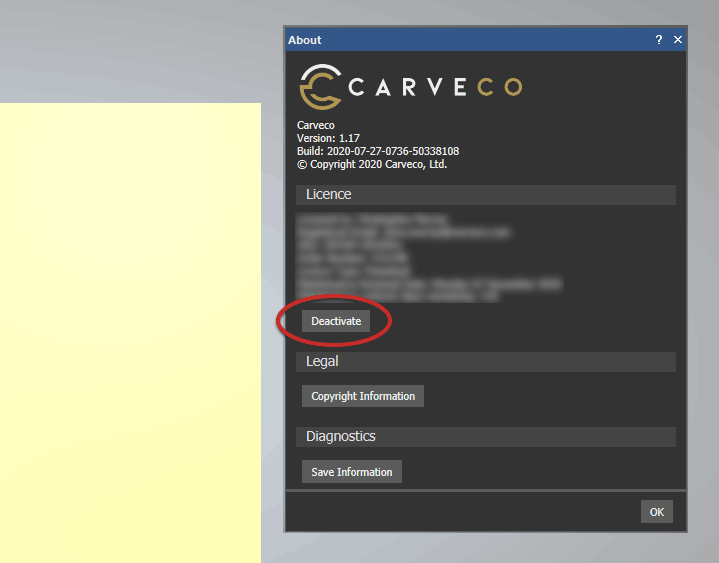
Task: Open Copyright Information
Action: (362, 396)
